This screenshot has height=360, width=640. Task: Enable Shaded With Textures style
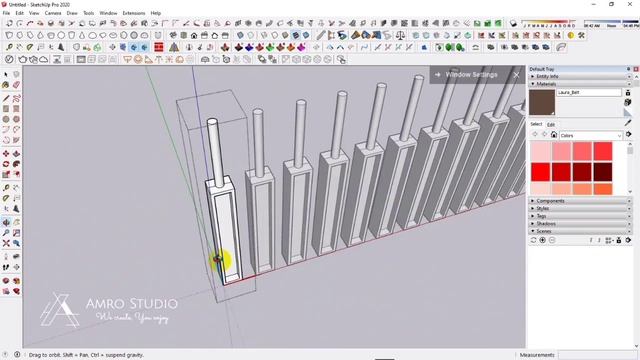tap(296, 36)
